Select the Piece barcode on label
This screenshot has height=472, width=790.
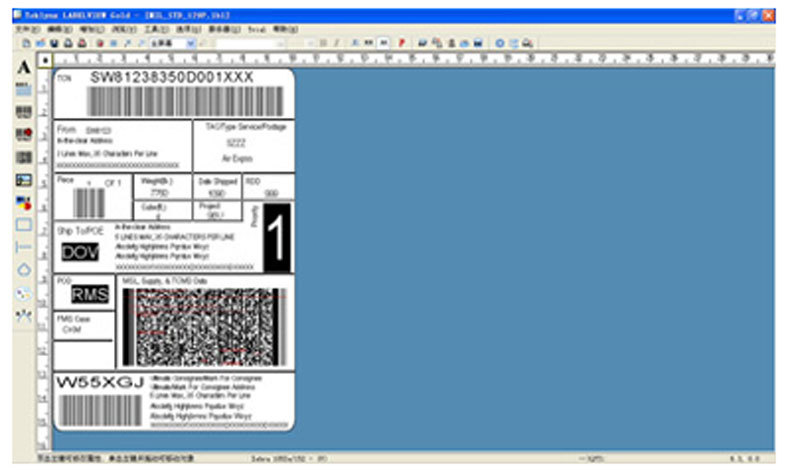click(x=89, y=203)
